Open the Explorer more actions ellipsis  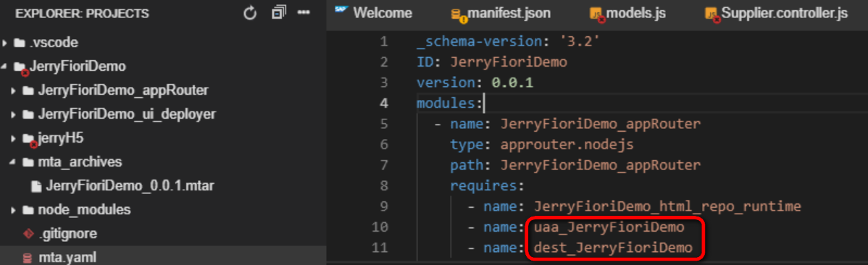304,13
